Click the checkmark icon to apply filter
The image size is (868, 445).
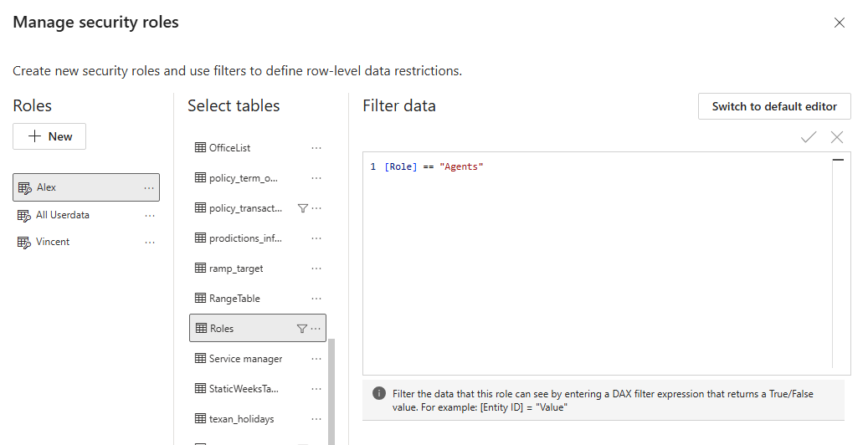coord(808,137)
